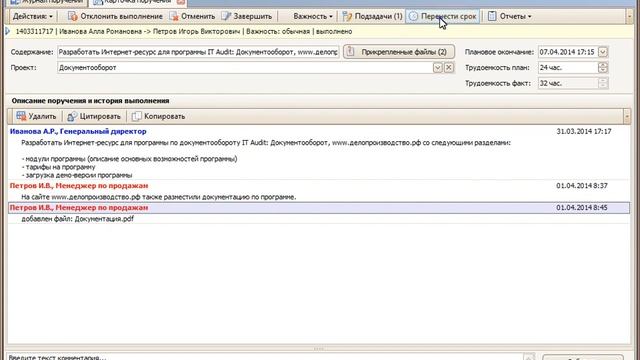Image resolution: width=640 pixels, height=360 pixels.
Task: Click the comment mentioning документацию по програме
Action: click(x=159, y=197)
